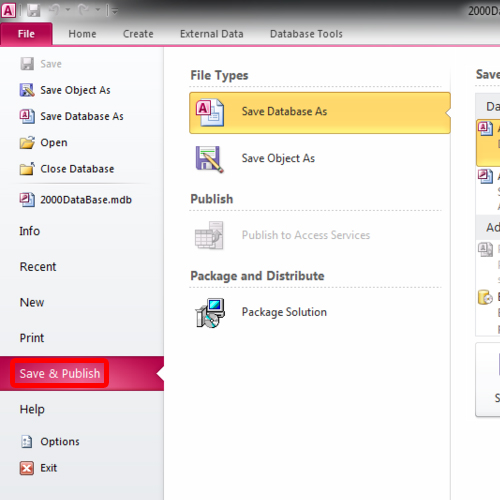
Task: Click the Close Database folder icon
Action: coord(27,169)
